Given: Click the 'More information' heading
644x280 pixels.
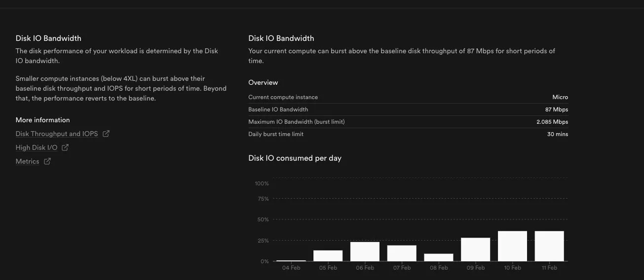Looking at the screenshot, I should [x=42, y=120].
